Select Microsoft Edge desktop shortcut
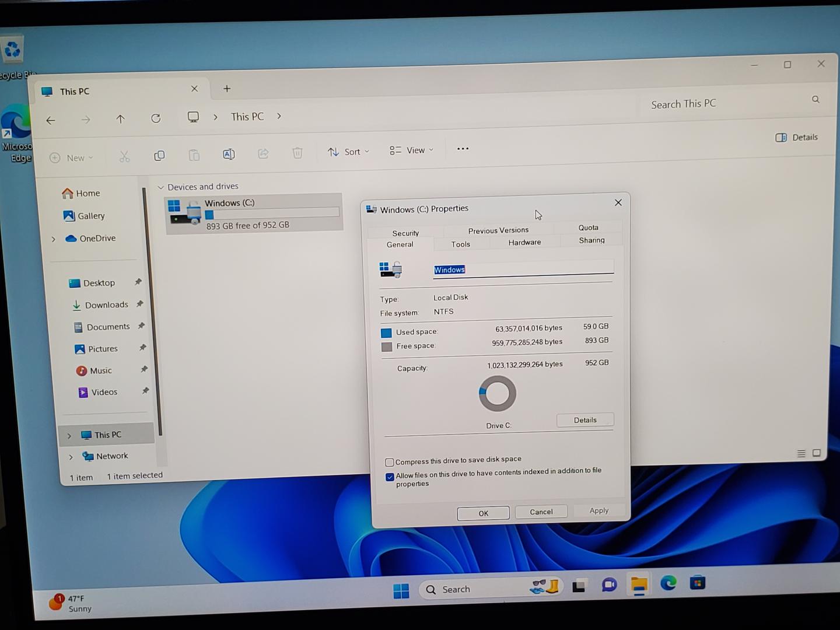The image size is (840, 630). pyautogui.click(x=16, y=133)
